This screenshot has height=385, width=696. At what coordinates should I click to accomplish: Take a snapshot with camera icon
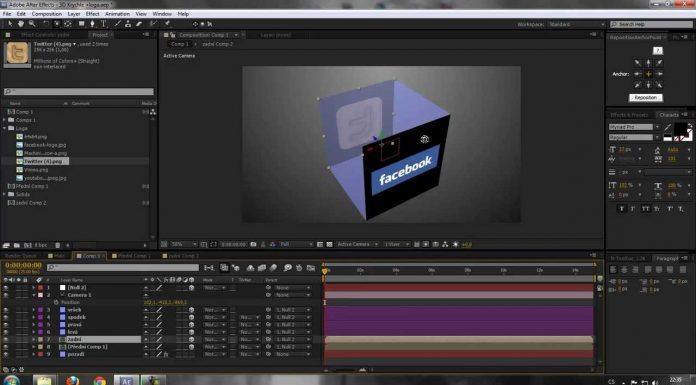pyautogui.click(x=253, y=244)
